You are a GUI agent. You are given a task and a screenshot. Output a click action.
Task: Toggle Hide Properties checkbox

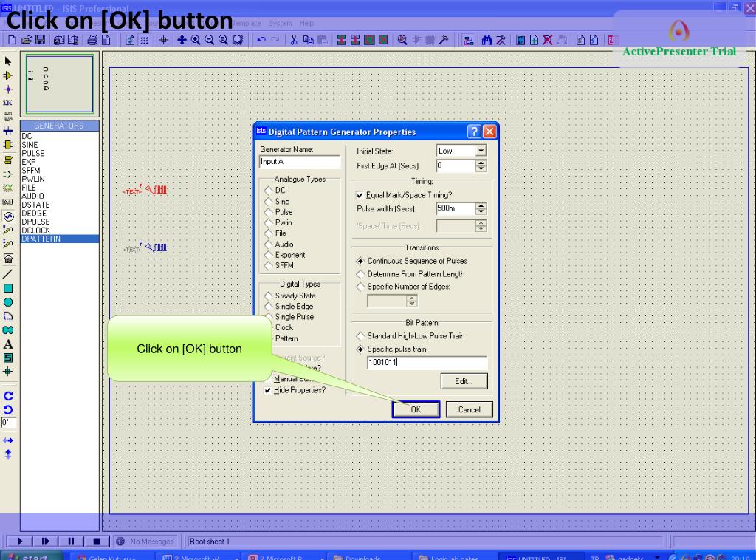coord(267,390)
